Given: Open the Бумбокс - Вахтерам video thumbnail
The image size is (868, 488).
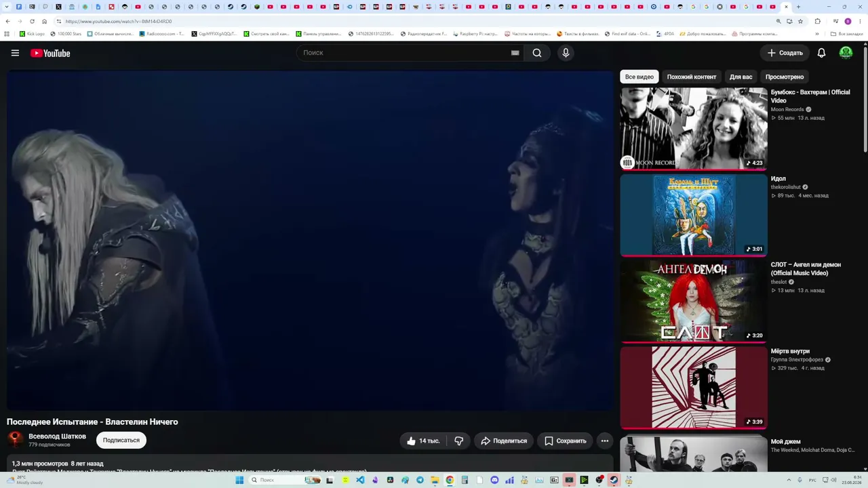Looking at the screenshot, I should (x=694, y=129).
